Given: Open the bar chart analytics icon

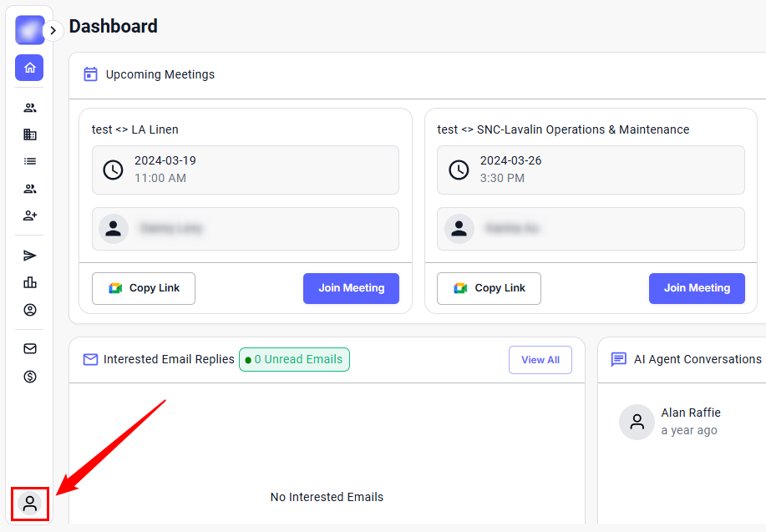Looking at the screenshot, I should click(30, 282).
